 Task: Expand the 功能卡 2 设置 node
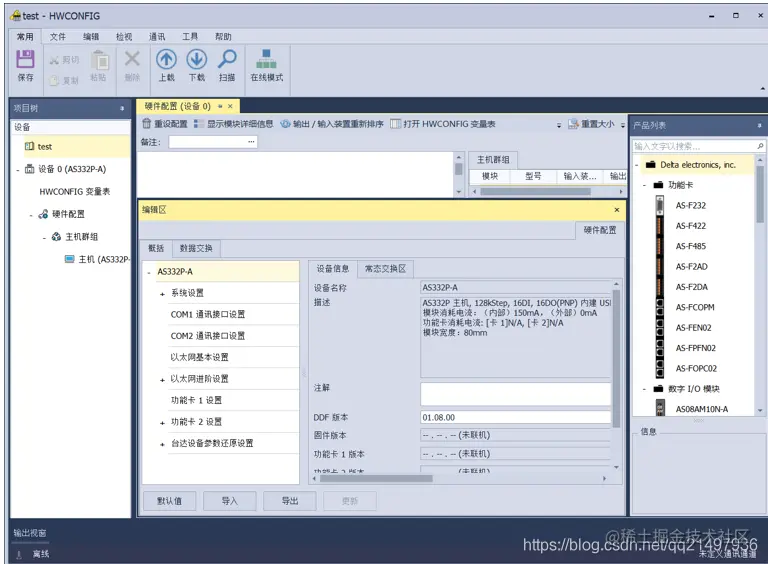(x=162, y=423)
